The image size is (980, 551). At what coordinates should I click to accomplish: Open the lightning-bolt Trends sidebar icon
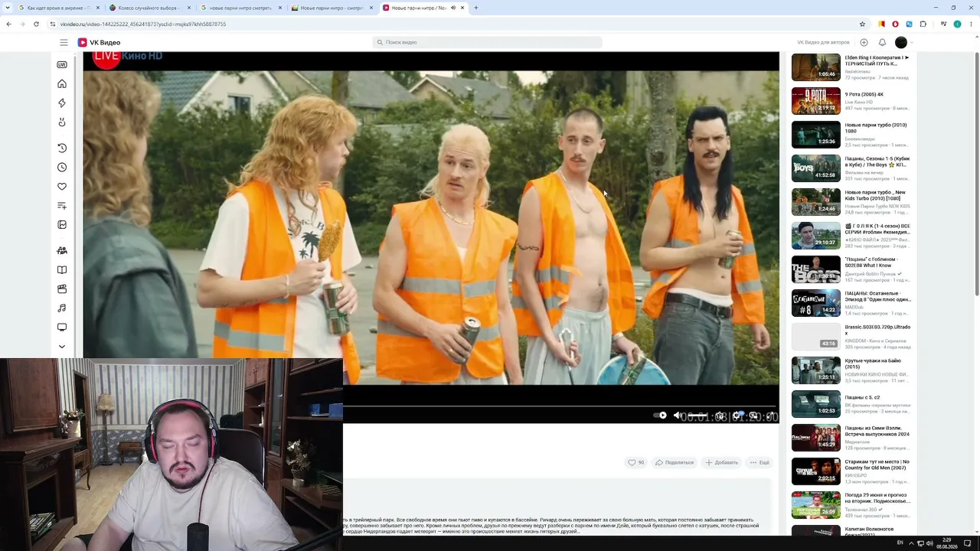(62, 103)
